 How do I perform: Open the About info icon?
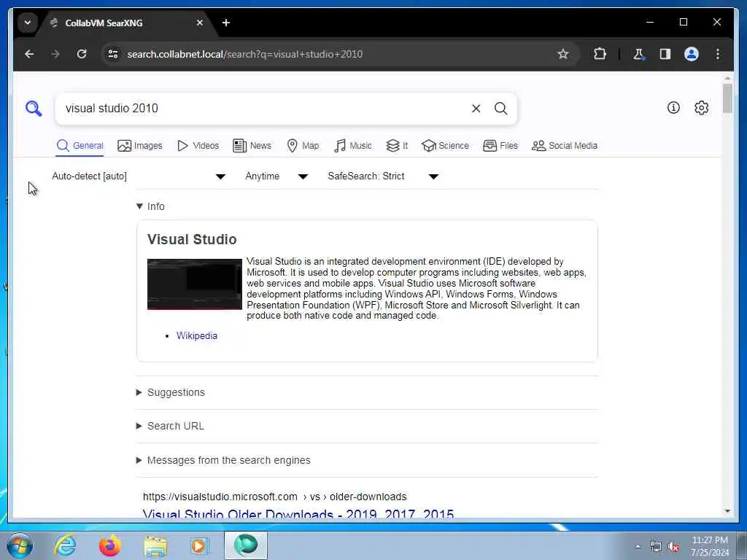tap(673, 108)
